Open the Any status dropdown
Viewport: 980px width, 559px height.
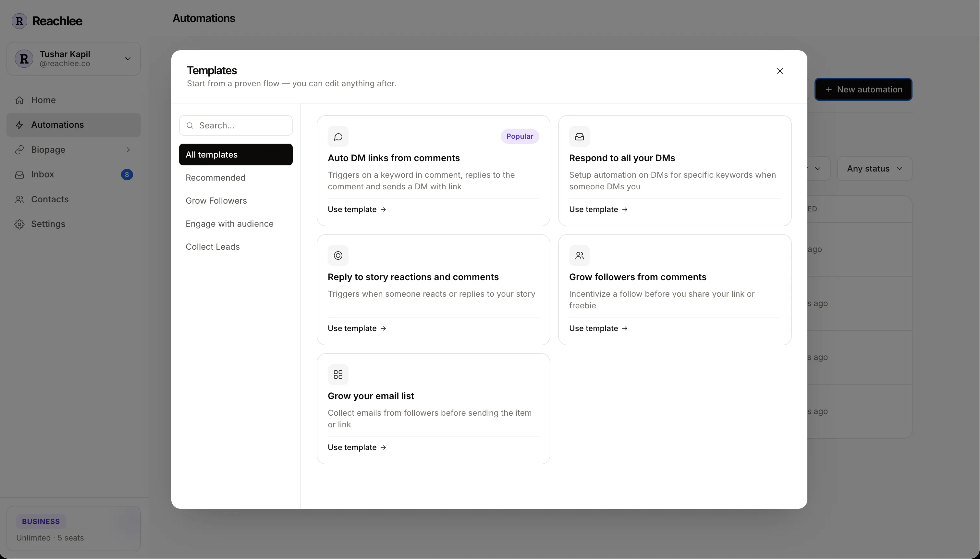874,169
